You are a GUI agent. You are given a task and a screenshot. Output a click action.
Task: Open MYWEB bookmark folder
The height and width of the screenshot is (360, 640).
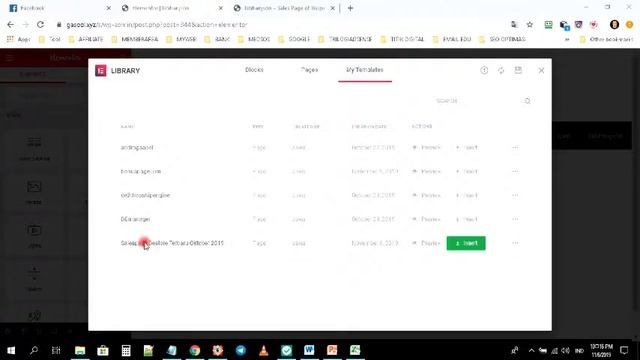[181, 39]
